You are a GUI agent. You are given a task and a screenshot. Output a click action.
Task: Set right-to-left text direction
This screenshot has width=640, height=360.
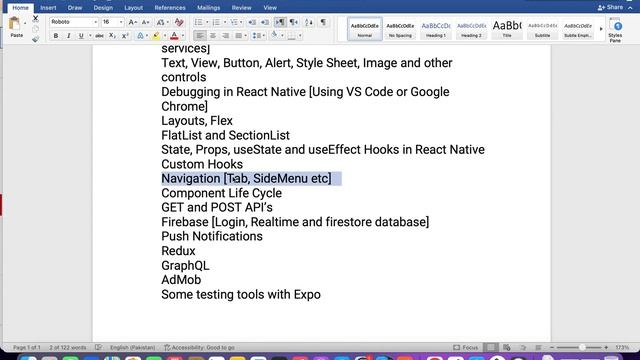tap(293, 22)
